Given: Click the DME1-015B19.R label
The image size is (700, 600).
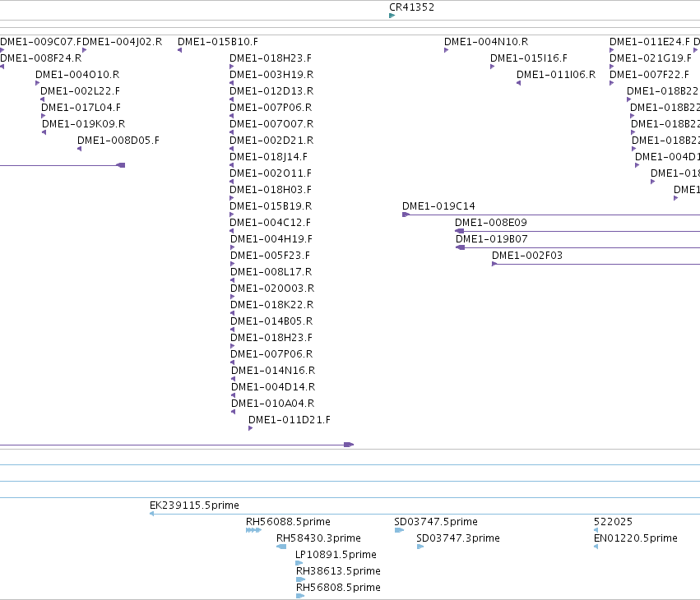Looking at the screenshot, I should tap(271, 206).
